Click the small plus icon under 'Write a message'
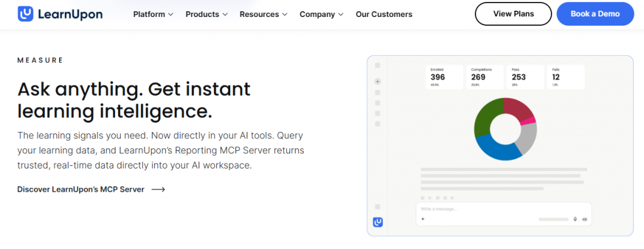 [423, 219]
